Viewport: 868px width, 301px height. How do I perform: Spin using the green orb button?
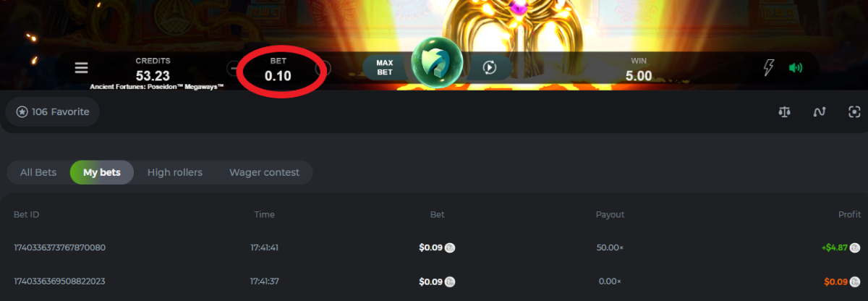point(437,65)
